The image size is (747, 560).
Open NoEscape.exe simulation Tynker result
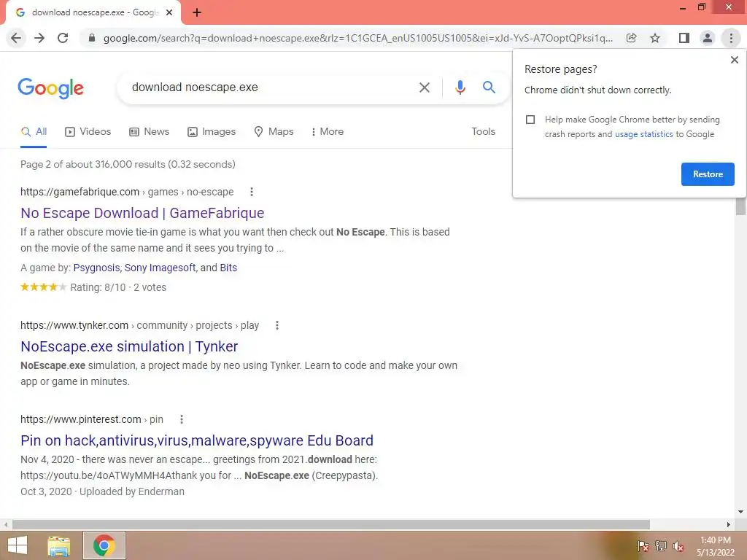(x=129, y=346)
